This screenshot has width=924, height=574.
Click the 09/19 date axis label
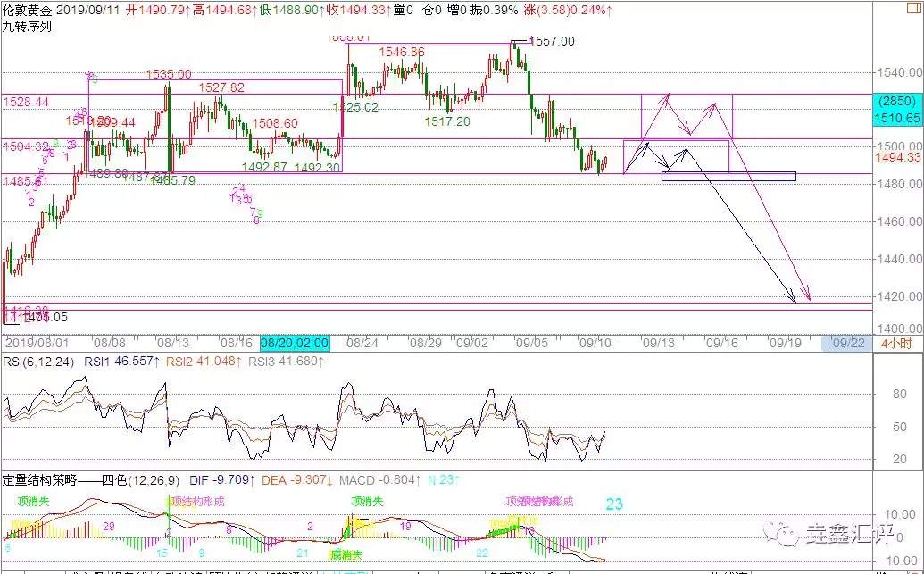[x=785, y=343]
